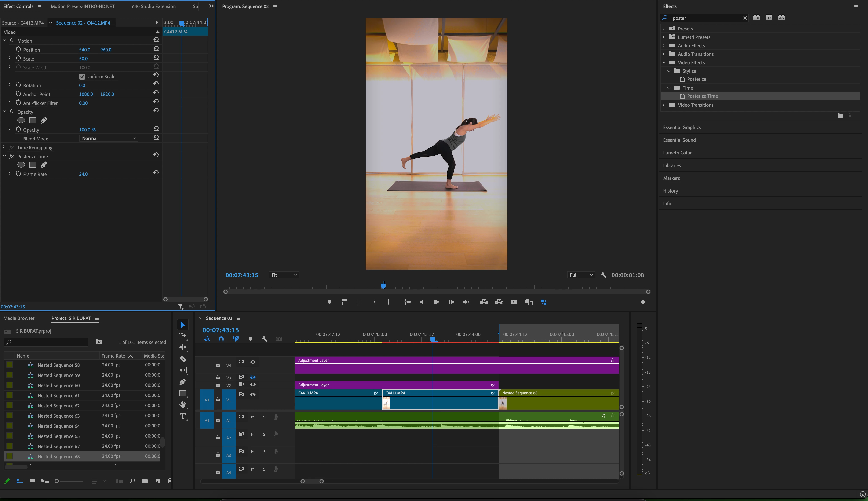The image size is (868, 501).
Task: Toggle Snap in Timeline magnet icon
Action: point(221,339)
